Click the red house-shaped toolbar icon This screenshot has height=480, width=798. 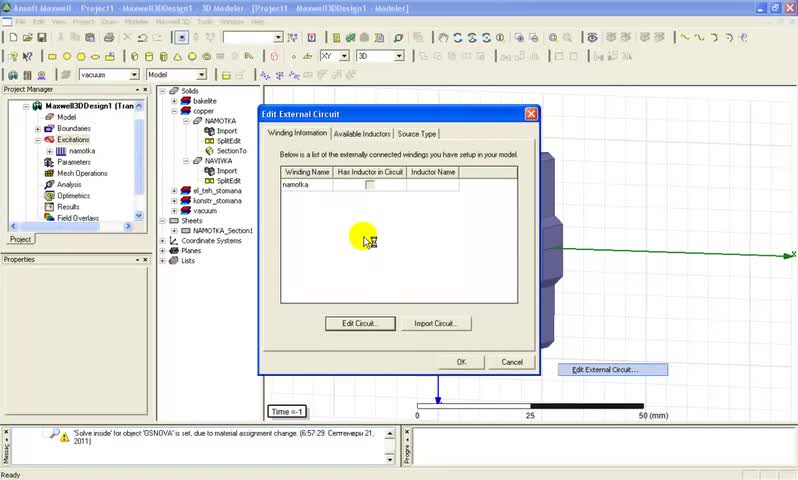coord(274,57)
